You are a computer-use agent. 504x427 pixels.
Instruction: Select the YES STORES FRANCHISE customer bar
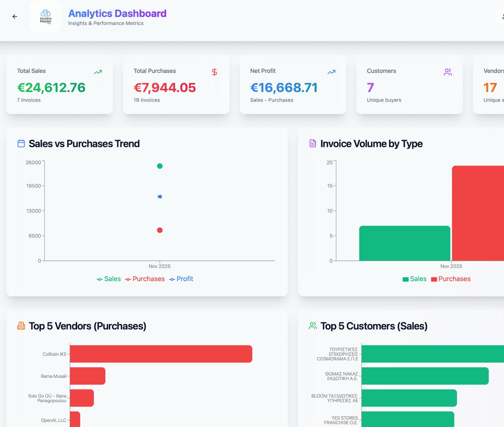[408, 419]
